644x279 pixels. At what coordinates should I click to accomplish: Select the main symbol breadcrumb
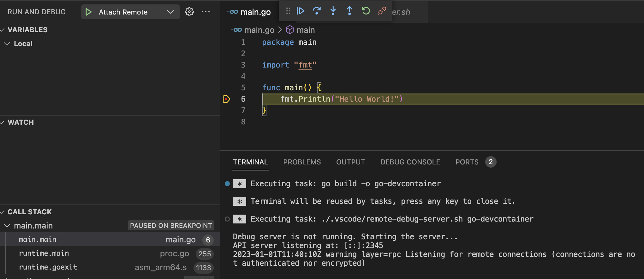306,30
